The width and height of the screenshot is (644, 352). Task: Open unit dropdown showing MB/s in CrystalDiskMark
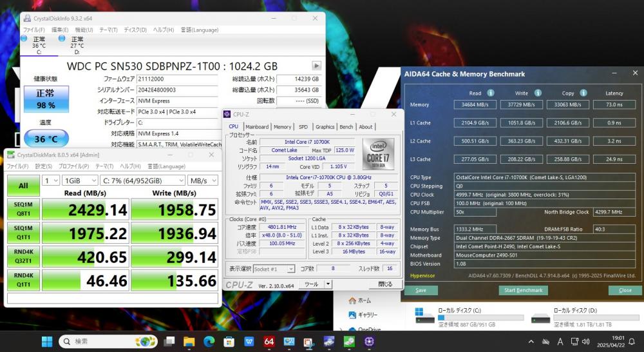point(202,181)
